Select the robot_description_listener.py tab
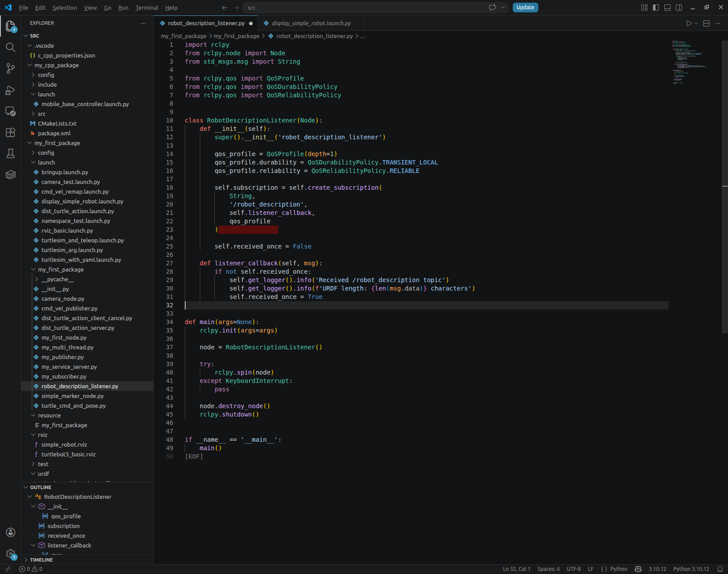This screenshot has height=574, width=728. coord(206,23)
